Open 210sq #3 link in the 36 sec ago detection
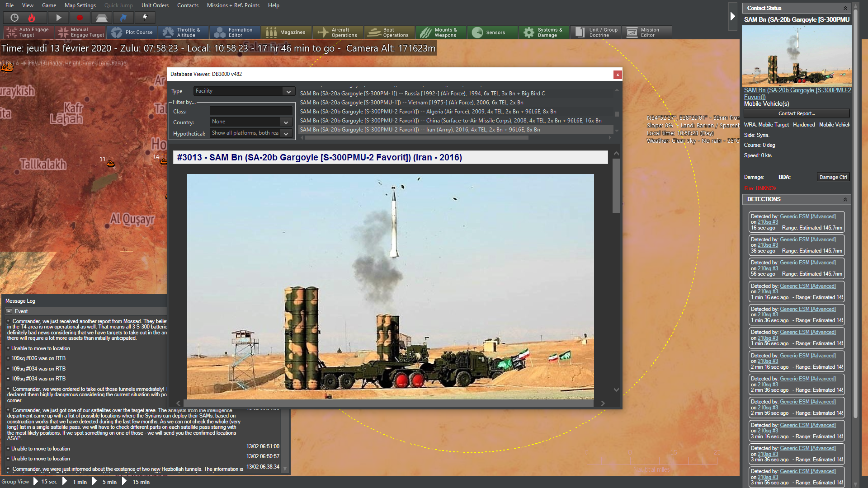Viewport: 868px width, 488px height. click(x=768, y=245)
